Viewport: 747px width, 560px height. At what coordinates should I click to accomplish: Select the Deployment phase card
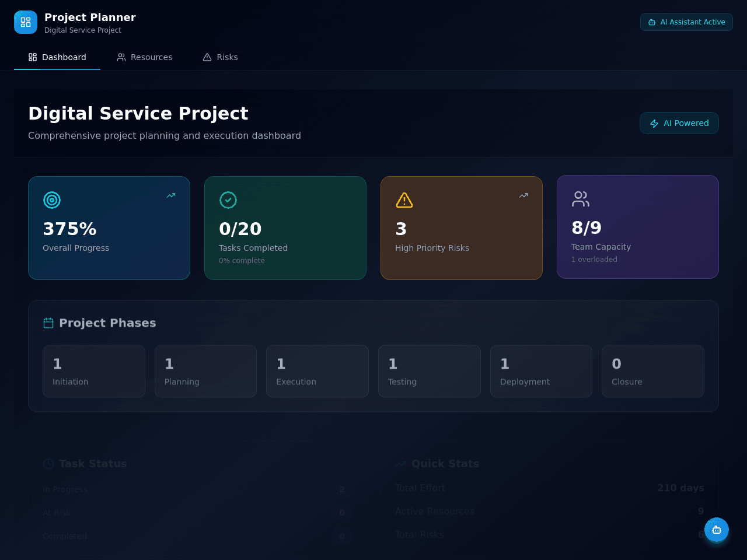[542, 371]
